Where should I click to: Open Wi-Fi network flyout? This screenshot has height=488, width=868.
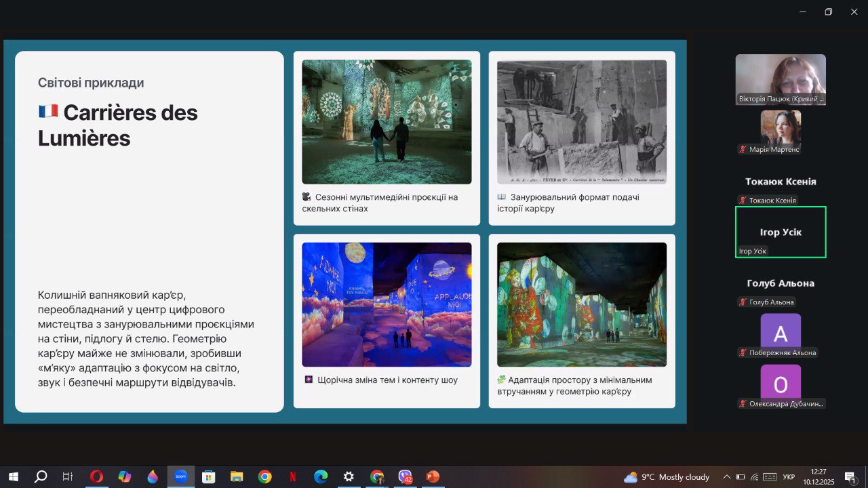click(x=754, y=476)
